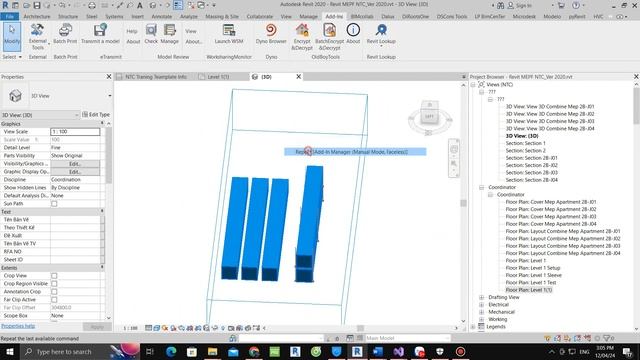Select Floor Plan: Level 1 Sleeve

point(533,275)
